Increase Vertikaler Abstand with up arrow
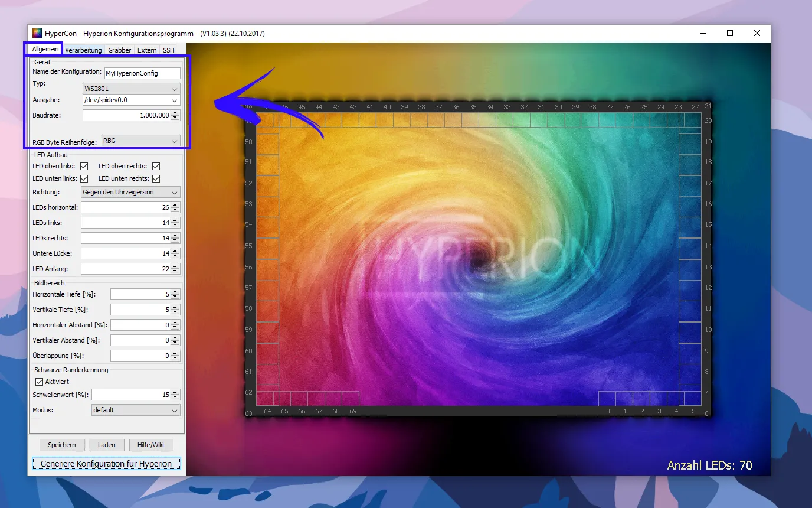The height and width of the screenshot is (508, 812). point(175,338)
